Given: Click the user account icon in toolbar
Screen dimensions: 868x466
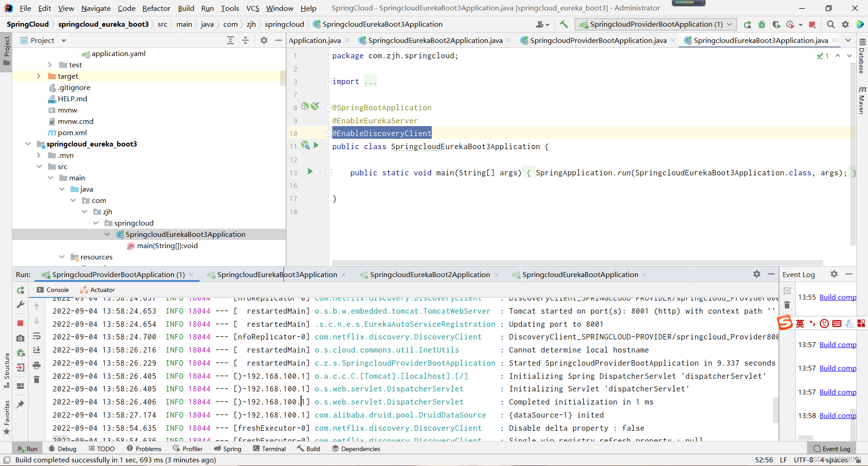Looking at the screenshot, I should 542,24.
